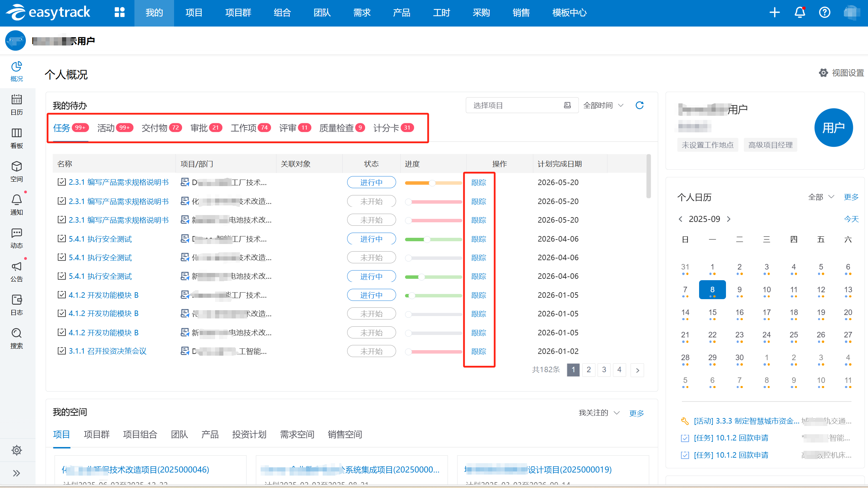Check the first 4.1.2 开发功能模块 B checkbox
The width and height of the screenshot is (868, 488).
click(x=62, y=295)
